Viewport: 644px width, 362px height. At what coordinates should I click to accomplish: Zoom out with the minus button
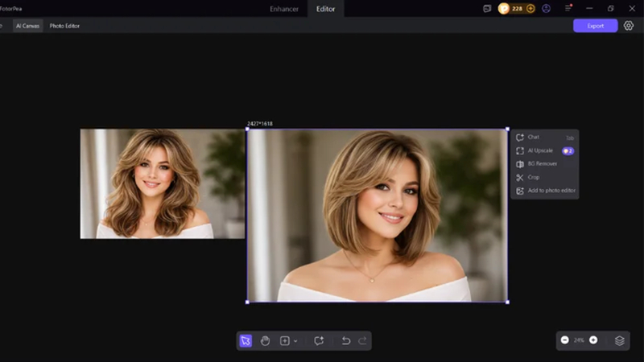click(565, 339)
